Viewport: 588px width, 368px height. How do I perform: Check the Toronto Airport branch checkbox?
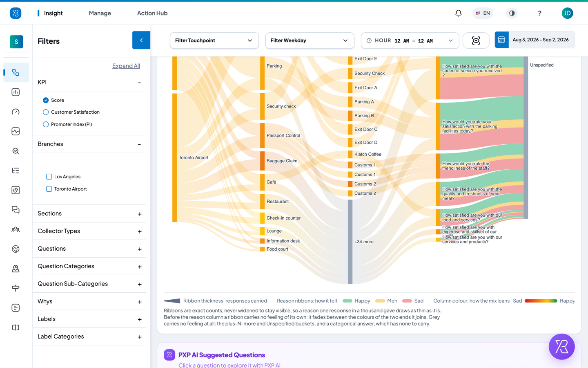[49, 189]
